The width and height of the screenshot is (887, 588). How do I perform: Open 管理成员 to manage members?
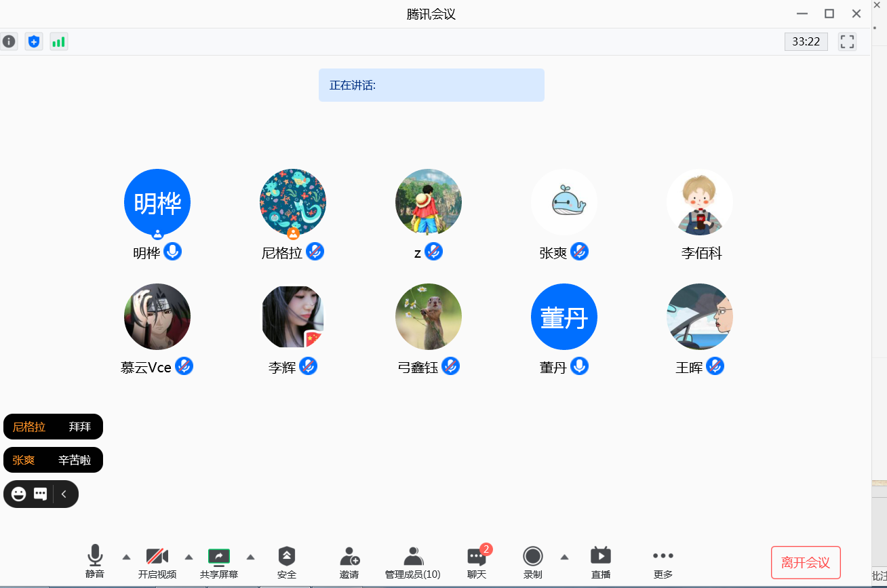(412, 562)
